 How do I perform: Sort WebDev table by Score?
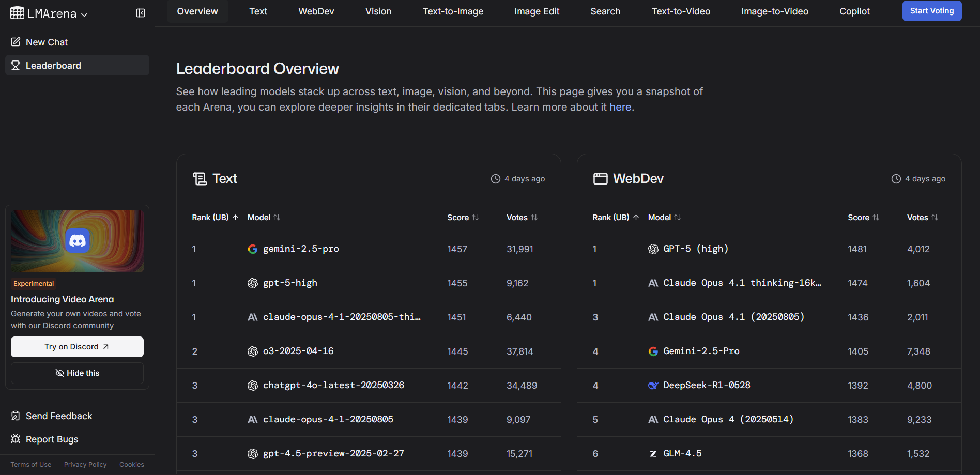pyautogui.click(x=863, y=218)
